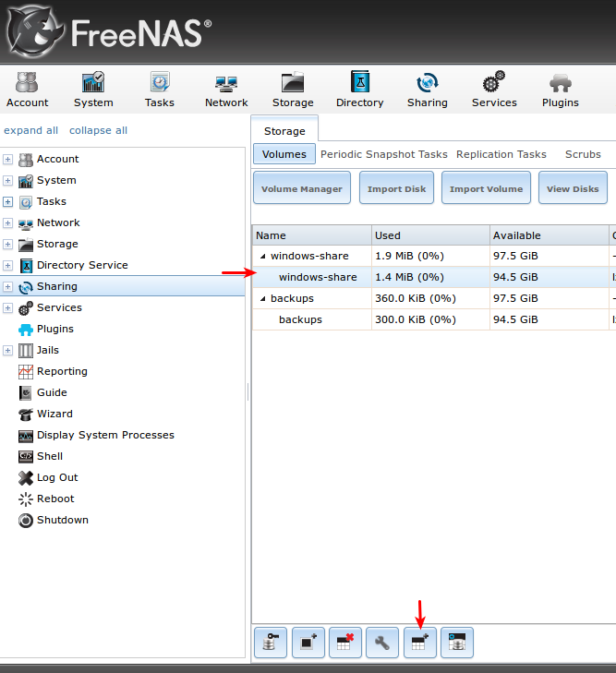
Task: Click the expand all link
Action: click(x=30, y=130)
